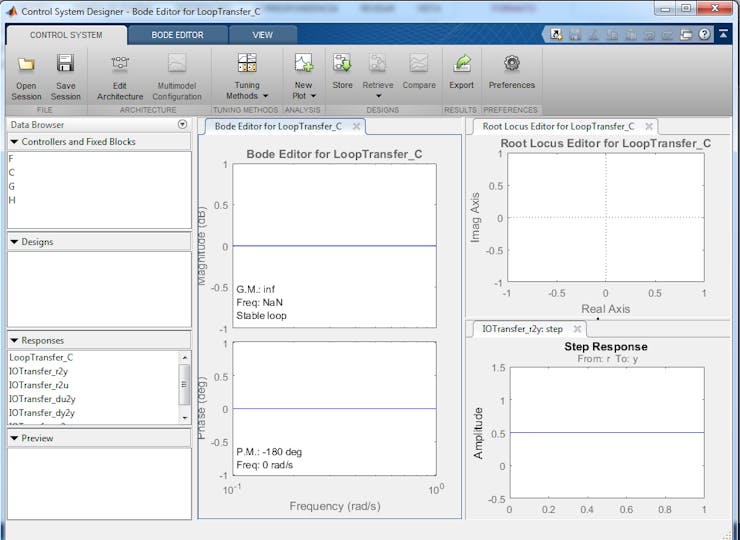The width and height of the screenshot is (740, 540).
Task: Collapse the Designs section
Action: [14, 242]
